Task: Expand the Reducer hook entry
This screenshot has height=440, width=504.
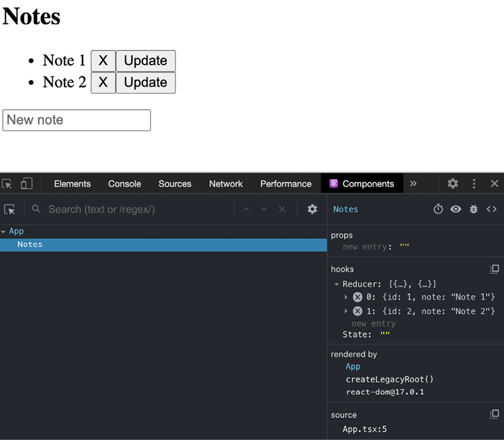Action: tap(337, 283)
